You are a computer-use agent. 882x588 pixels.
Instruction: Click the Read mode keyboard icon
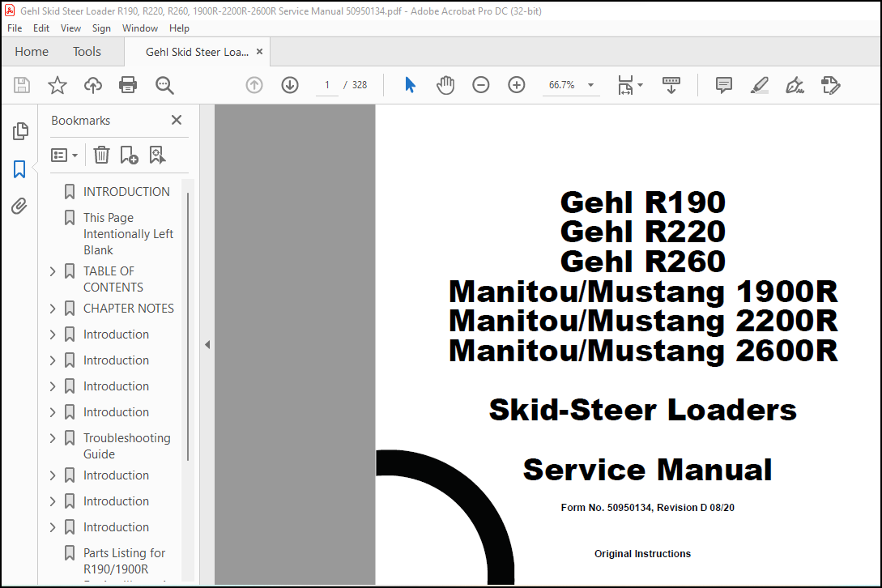[x=671, y=85]
